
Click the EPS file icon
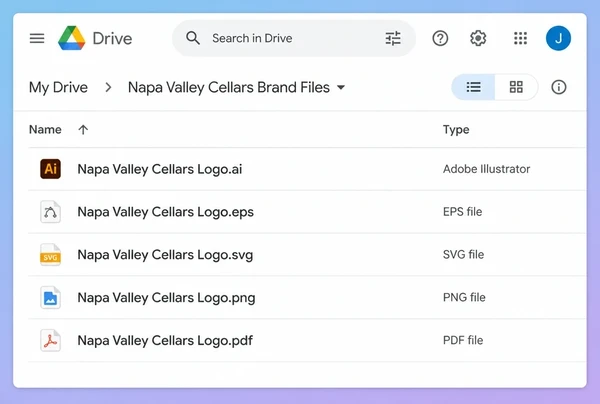click(x=51, y=212)
